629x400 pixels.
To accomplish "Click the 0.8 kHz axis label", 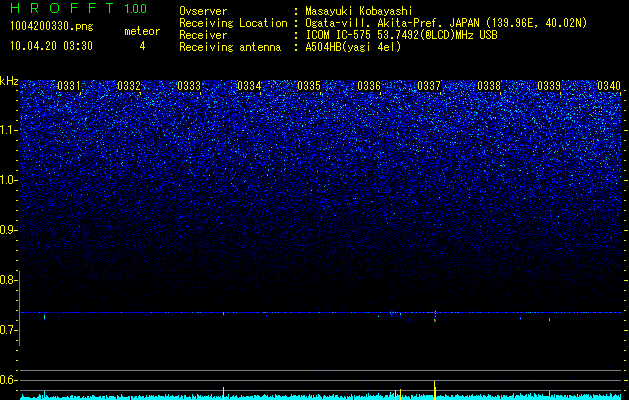I will coord(8,280).
